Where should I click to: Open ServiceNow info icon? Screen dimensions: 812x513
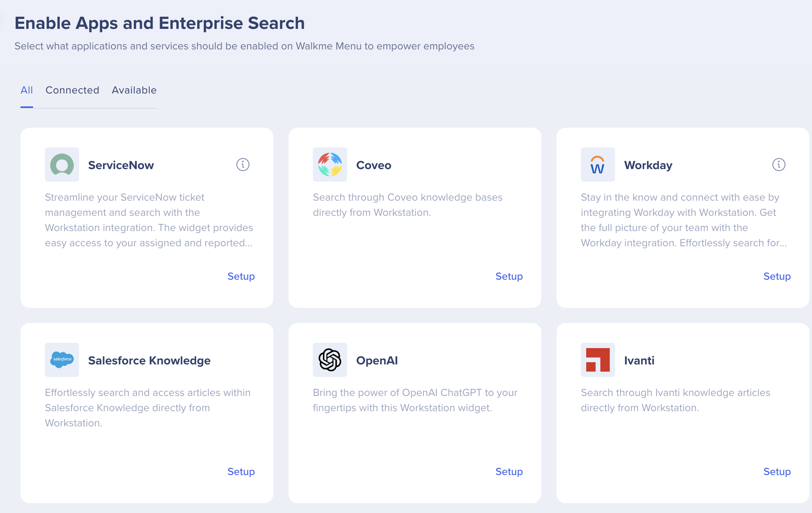(x=243, y=165)
